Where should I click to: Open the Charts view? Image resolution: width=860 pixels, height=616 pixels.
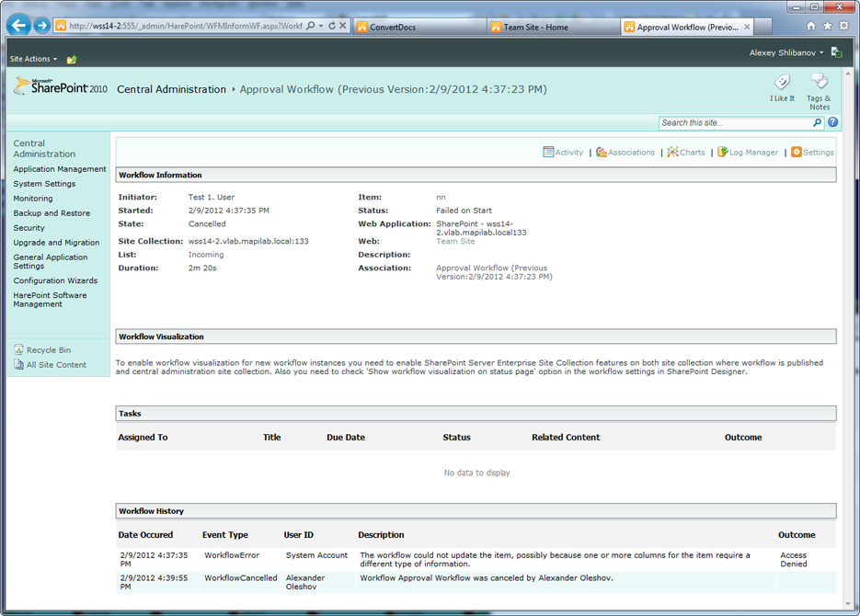coord(686,153)
